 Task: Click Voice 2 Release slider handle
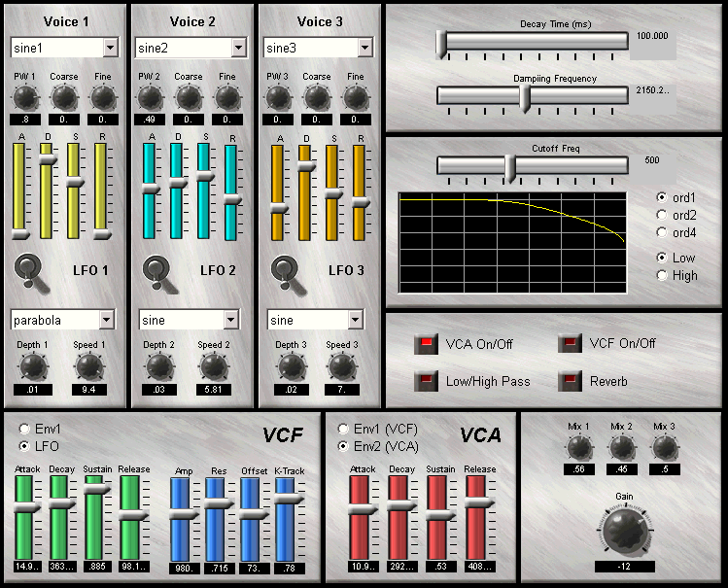tap(232, 199)
